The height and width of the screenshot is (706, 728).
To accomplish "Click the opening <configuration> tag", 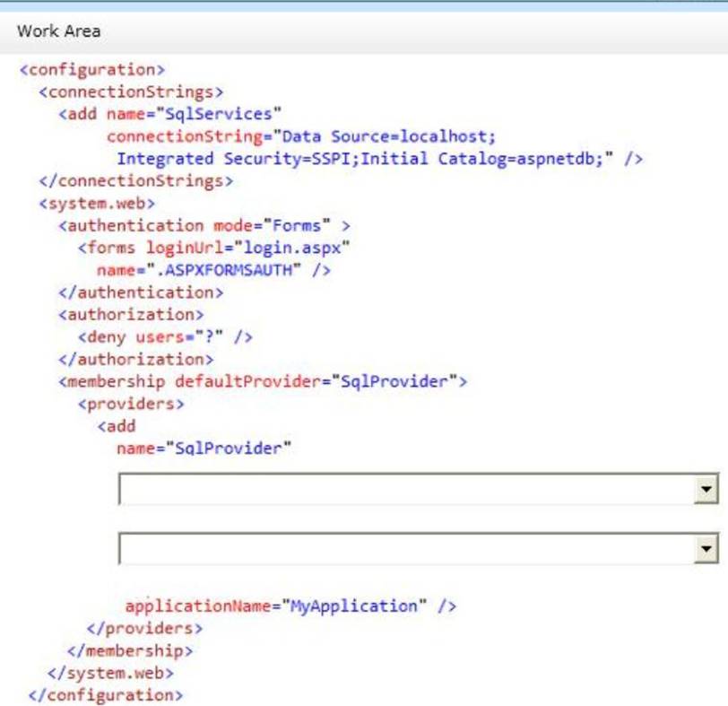I will pos(92,69).
